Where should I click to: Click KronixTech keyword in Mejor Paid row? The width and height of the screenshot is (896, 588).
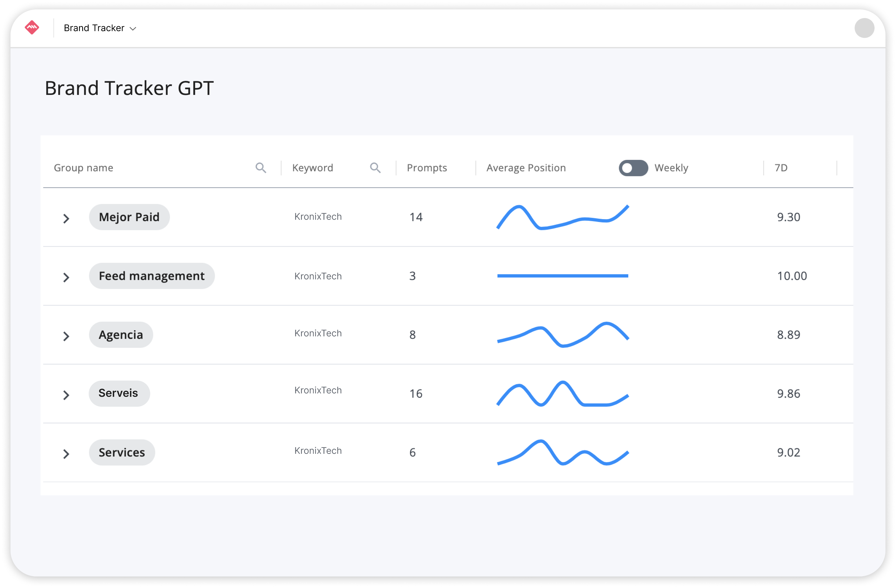point(318,217)
